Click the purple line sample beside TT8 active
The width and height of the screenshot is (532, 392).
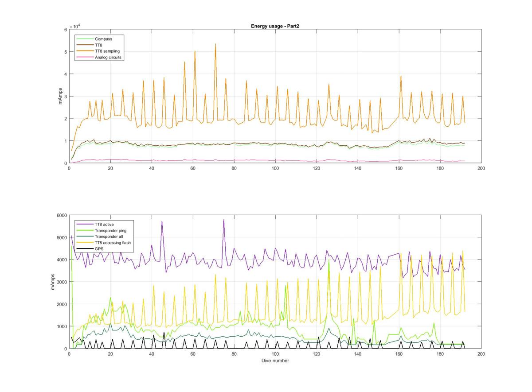[85, 225]
